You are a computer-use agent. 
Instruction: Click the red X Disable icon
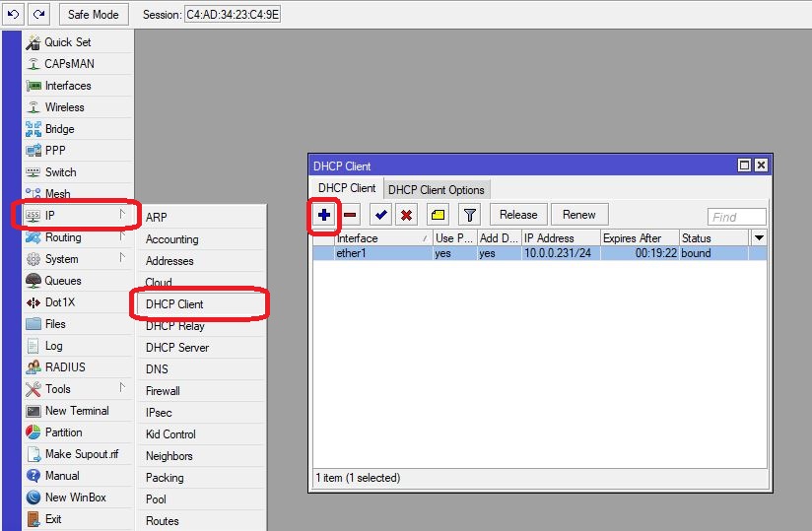point(405,215)
